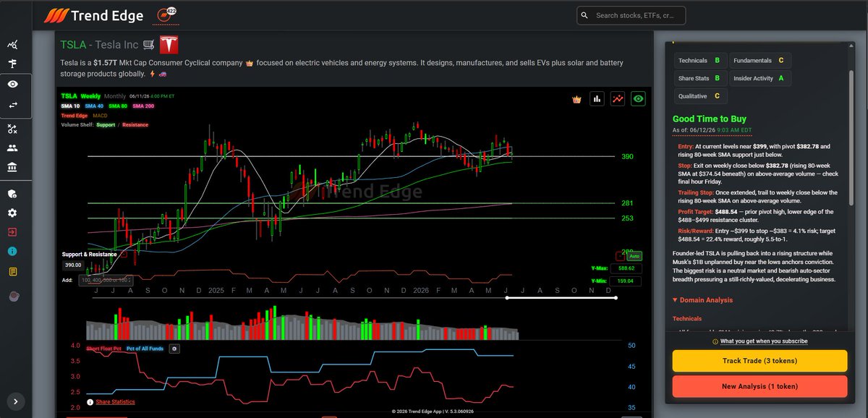Click the red logout sidebar icon
This screenshot has width=868, height=418.
click(12, 232)
